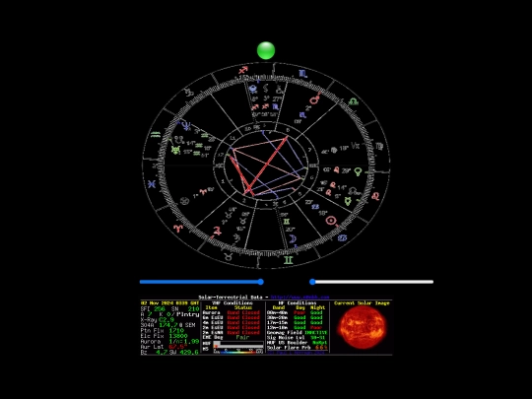Click the 'VHF Conditions' heading
The image size is (532, 399).
click(x=233, y=303)
